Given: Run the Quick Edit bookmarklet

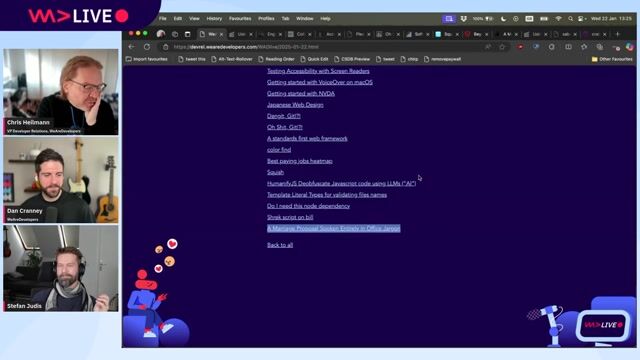Looking at the screenshot, I should pos(314,59).
